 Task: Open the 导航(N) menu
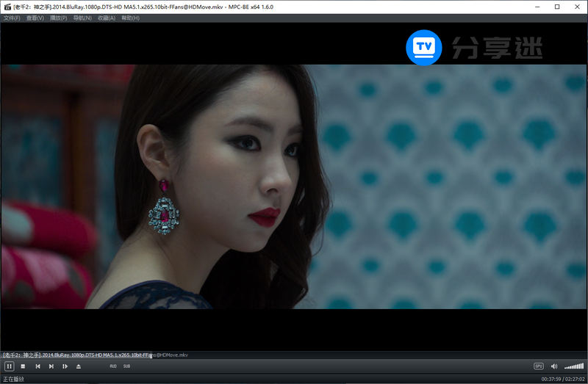[x=83, y=18]
